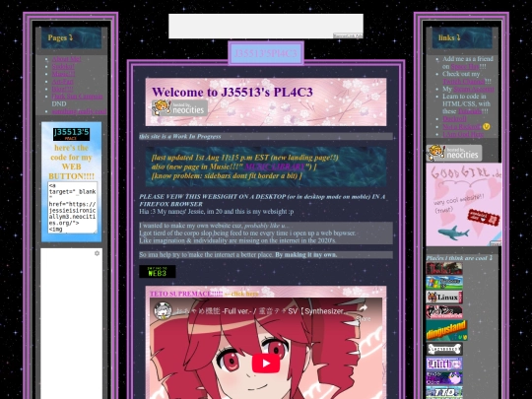This screenshot has width=532, height=399.
Task: Click the settings gear in left widget
Action: (x=97, y=253)
